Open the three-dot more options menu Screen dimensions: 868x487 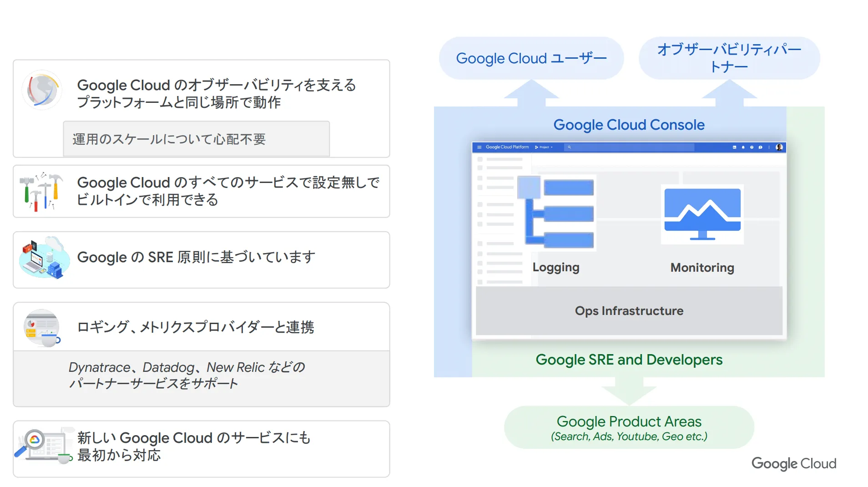[x=769, y=147]
